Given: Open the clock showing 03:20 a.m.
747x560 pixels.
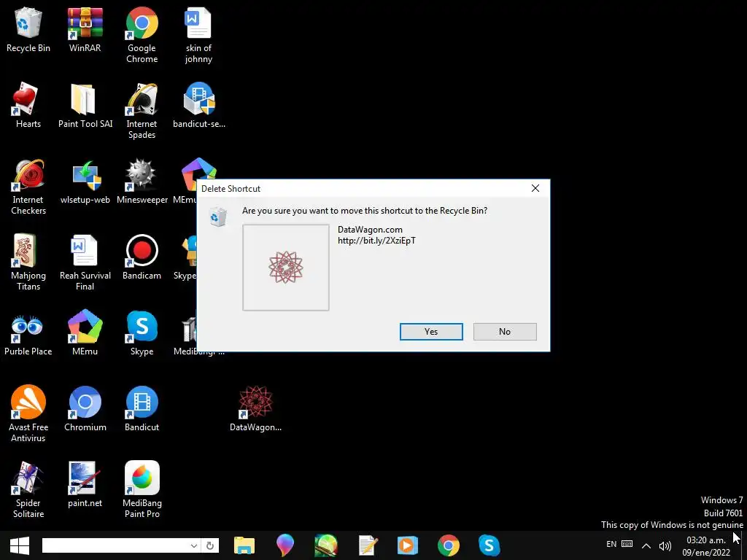Looking at the screenshot, I should pyautogui.click(x=706, y=546).
